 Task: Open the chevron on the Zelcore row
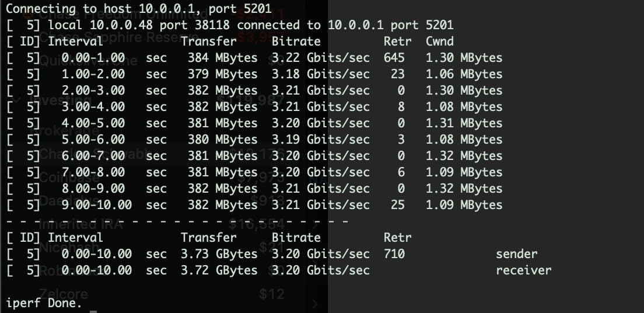[x=316, y=303]
